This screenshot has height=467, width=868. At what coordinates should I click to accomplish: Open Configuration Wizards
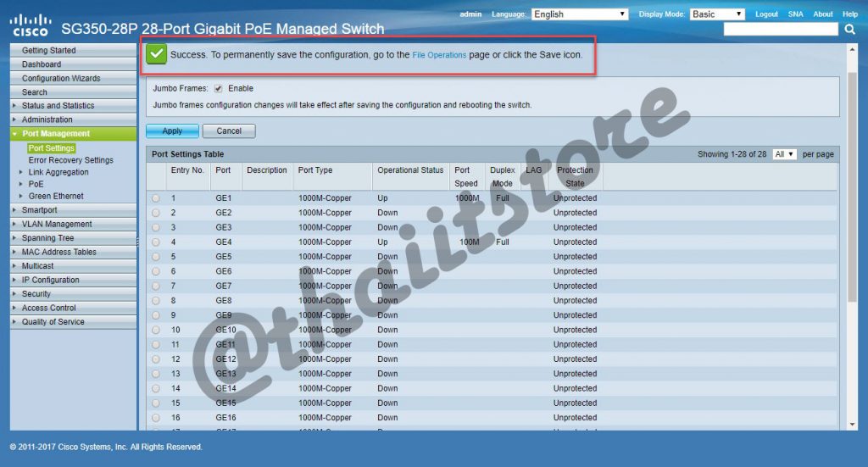[73, 78]
